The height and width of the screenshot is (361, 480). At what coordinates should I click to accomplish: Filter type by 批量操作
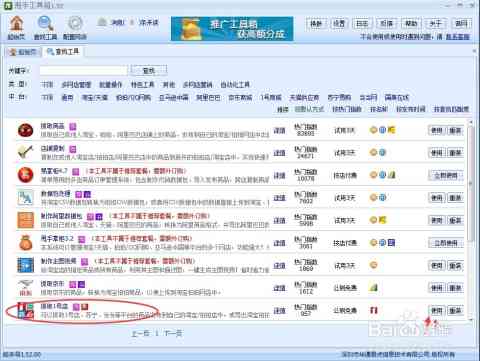point(111,85)
